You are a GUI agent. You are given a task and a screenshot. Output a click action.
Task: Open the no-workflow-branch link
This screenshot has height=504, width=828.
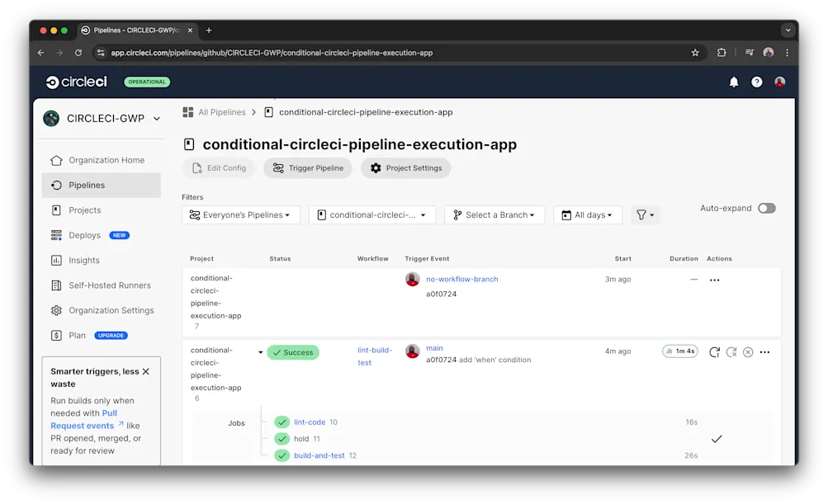coord(462,279)
